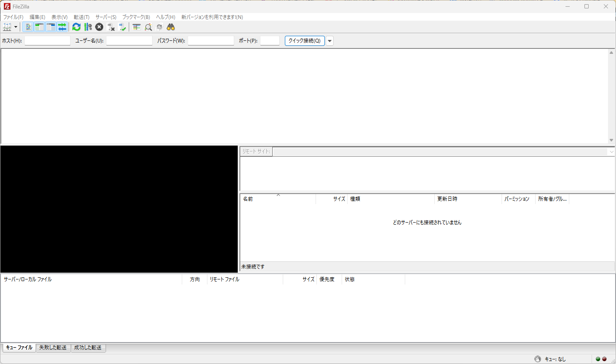
Task: Disconnect from the current server
Action: (x=111, y=27)
